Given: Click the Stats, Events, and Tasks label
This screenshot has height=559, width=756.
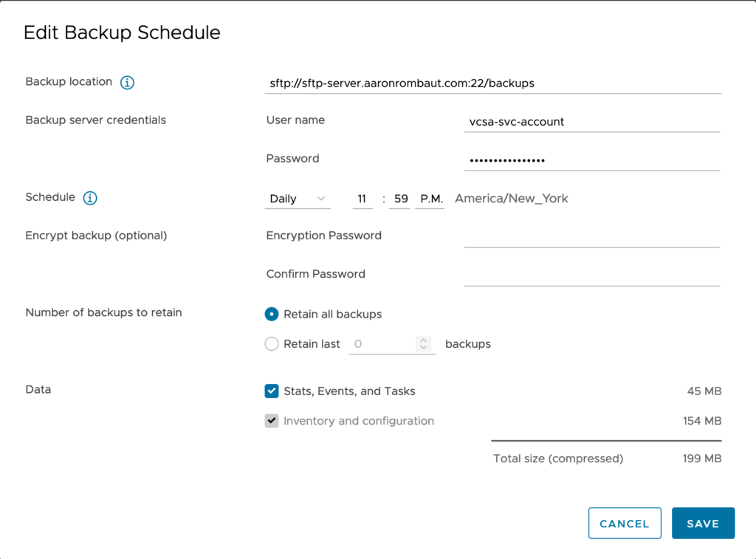Looking at the screenshot, I should pyautogui.click(x=349, y=391).
